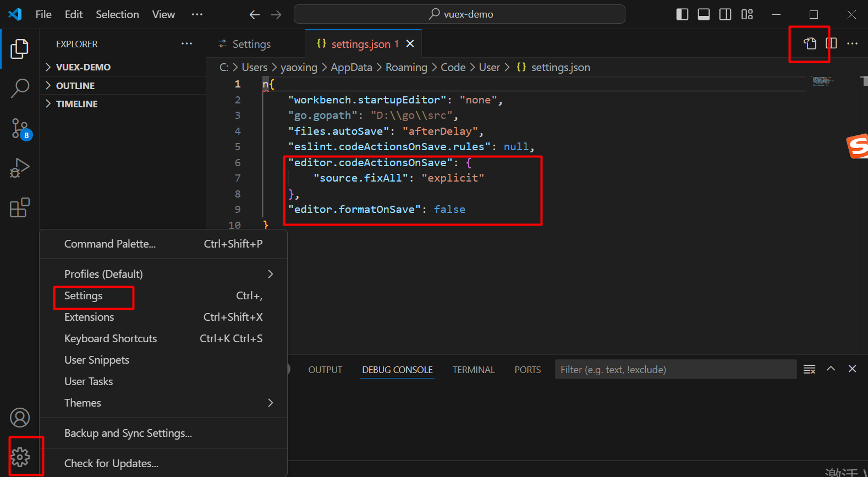Image resolution: width=868 pixels, height=477 pixels.
Task: Click the Code breadcrumb segment
Action: (453, 67)
